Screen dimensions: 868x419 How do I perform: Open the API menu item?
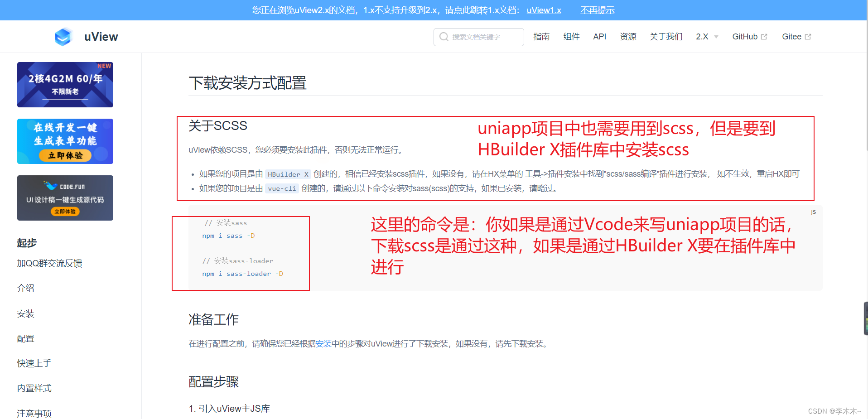pos(599,37)
